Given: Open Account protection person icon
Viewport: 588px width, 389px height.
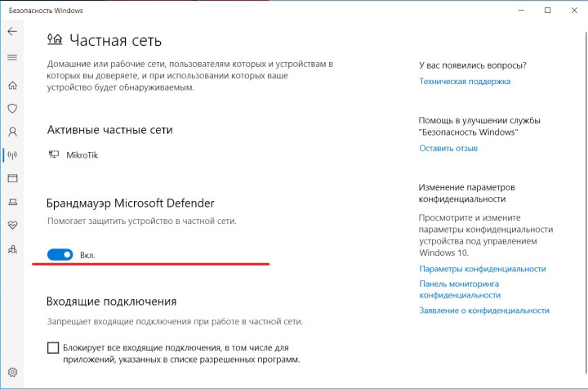Looking at the screenshot, I should 12,131.
